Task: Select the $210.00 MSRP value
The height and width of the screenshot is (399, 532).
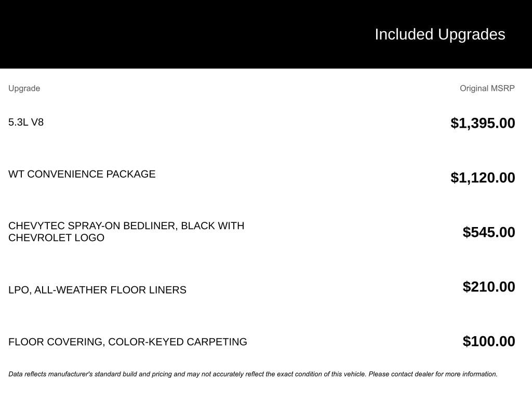Action: point(489,287)
